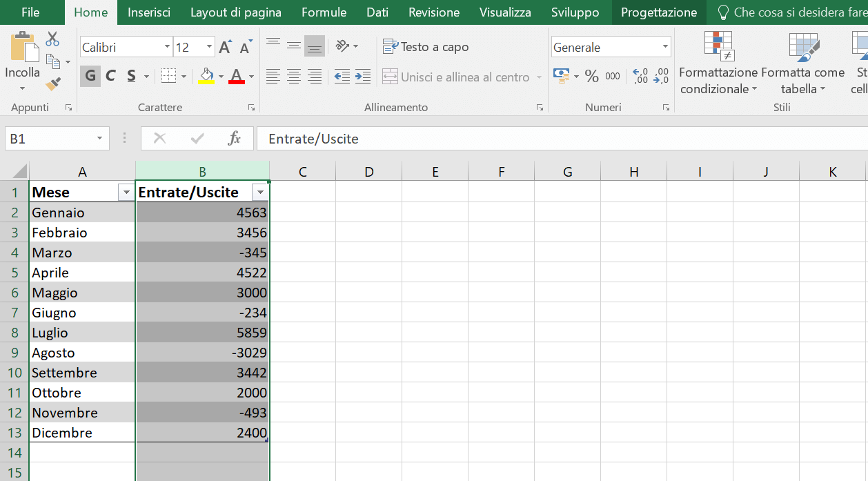Expand the Generale number format dropdown

[665, 48]
